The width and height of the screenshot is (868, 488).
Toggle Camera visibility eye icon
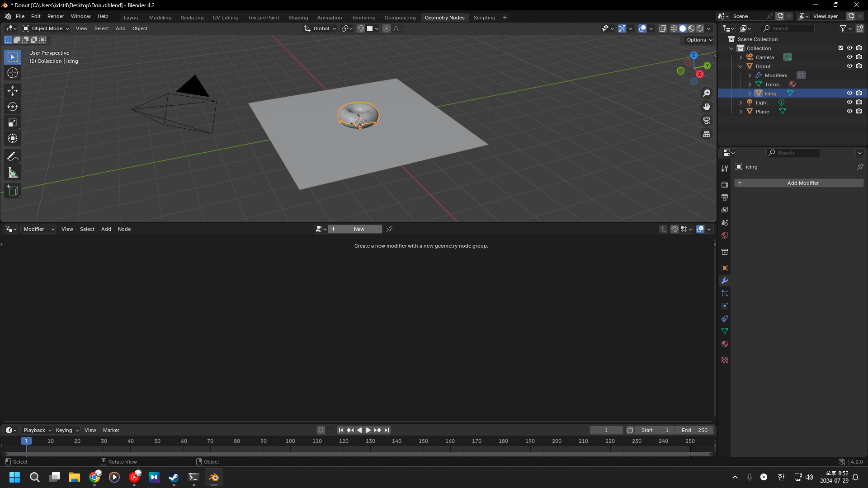849,57
